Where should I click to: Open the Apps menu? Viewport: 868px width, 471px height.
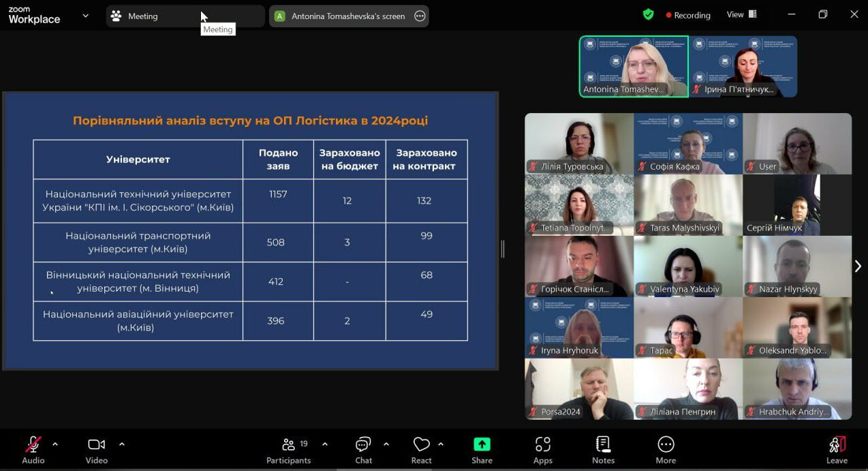pos(542,451)
